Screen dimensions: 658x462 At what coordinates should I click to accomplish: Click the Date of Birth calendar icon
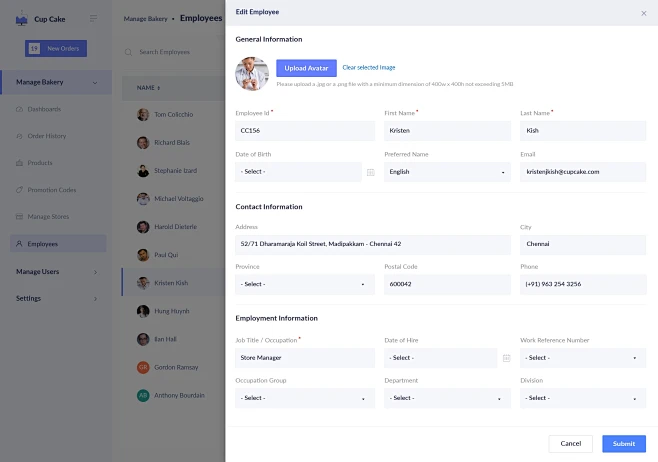(370, 172)
